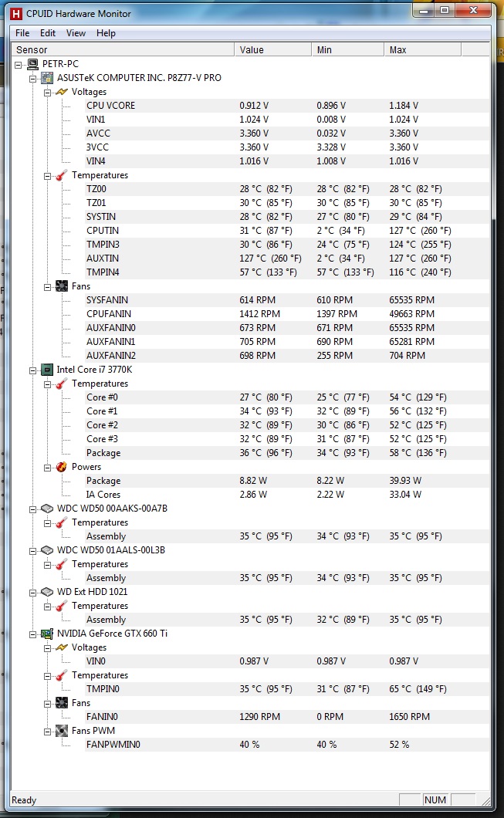Open the Help menu
The image size is (504, 818).
click(106, 33)
